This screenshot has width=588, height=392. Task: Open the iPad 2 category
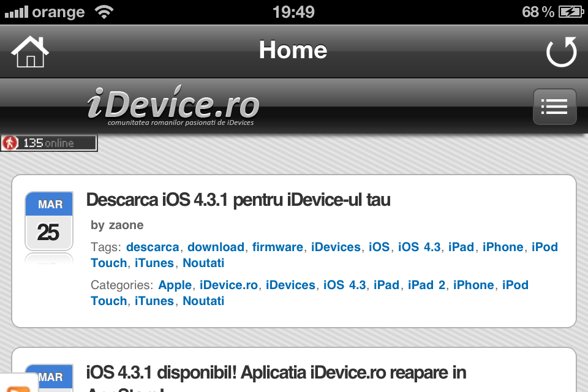pos(426,285)
